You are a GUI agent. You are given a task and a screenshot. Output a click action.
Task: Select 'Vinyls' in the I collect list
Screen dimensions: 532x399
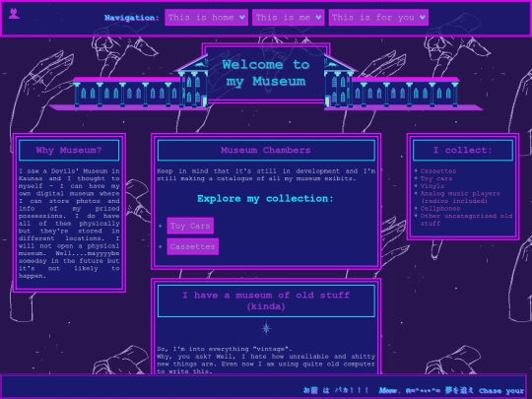coord(432,186)
